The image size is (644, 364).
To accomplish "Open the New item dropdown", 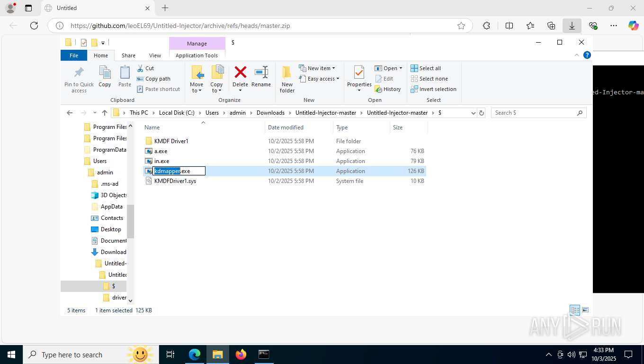I will click(317, 68).
